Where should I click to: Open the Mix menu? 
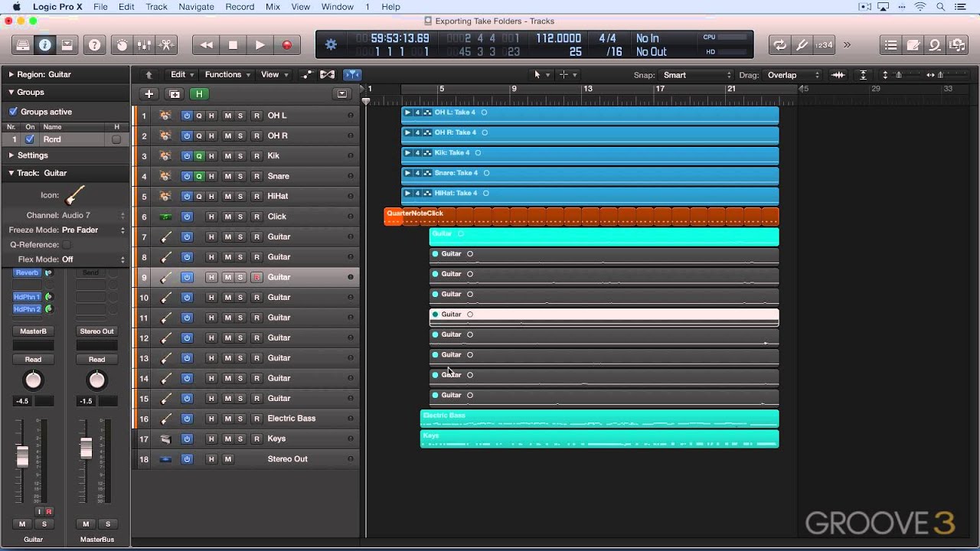coord(273,7)
